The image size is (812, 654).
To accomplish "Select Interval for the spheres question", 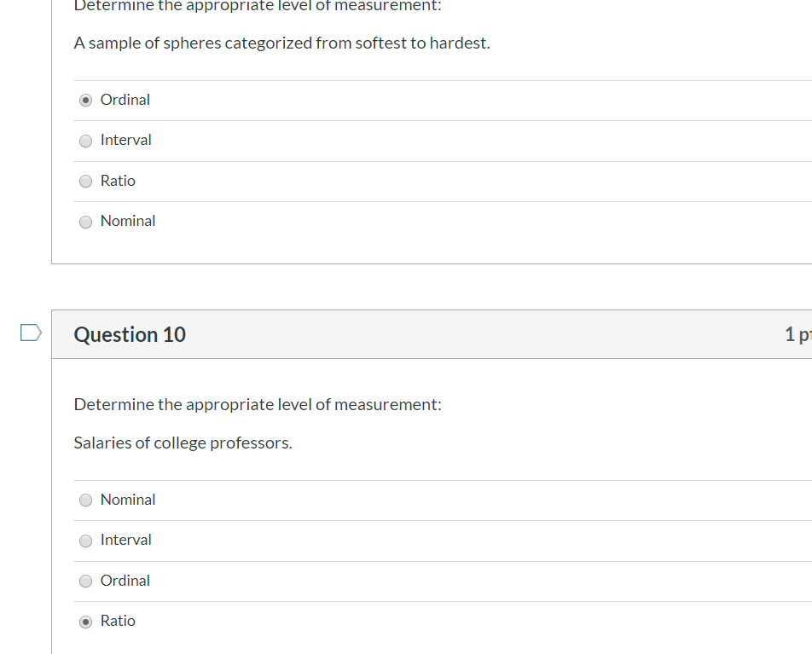I will 85,141.
